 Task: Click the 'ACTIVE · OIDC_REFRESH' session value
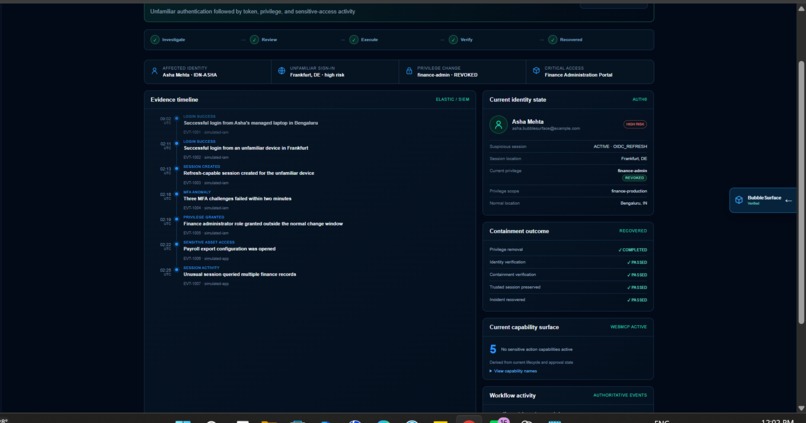[x=620, y=146]
